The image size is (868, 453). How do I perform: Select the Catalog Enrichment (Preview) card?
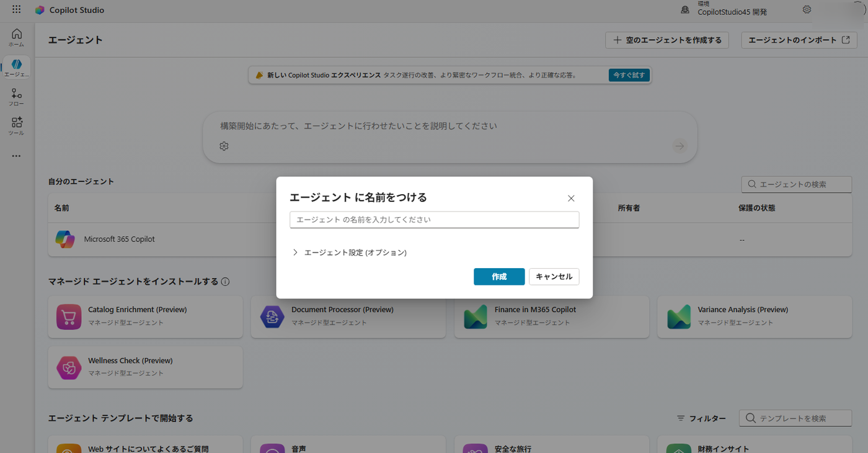point(146,316)
